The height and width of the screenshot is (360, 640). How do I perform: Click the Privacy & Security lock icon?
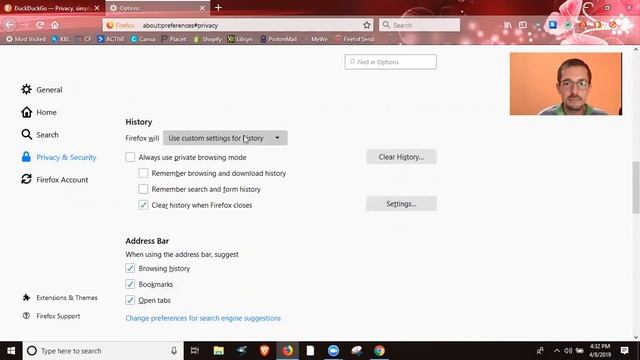tap(26, 157)
